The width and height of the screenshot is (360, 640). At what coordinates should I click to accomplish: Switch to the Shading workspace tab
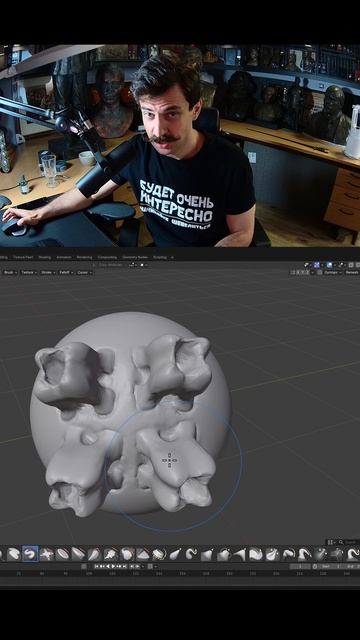[44, 258]
